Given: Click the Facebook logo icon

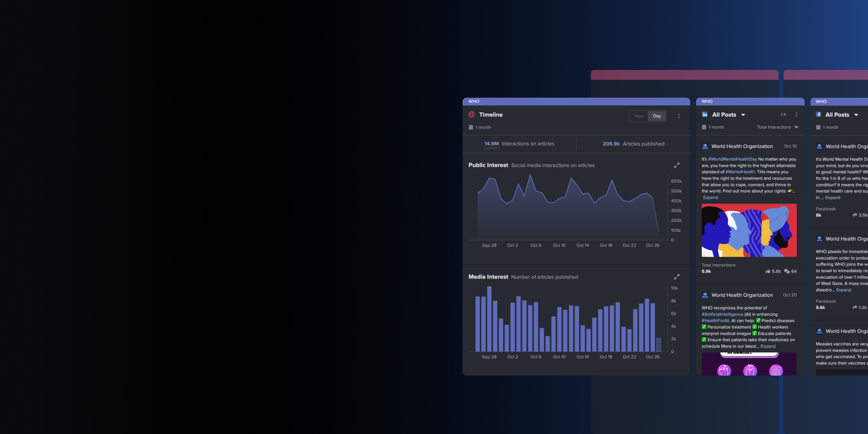Looking at the screenshot, I should point(818,115).
